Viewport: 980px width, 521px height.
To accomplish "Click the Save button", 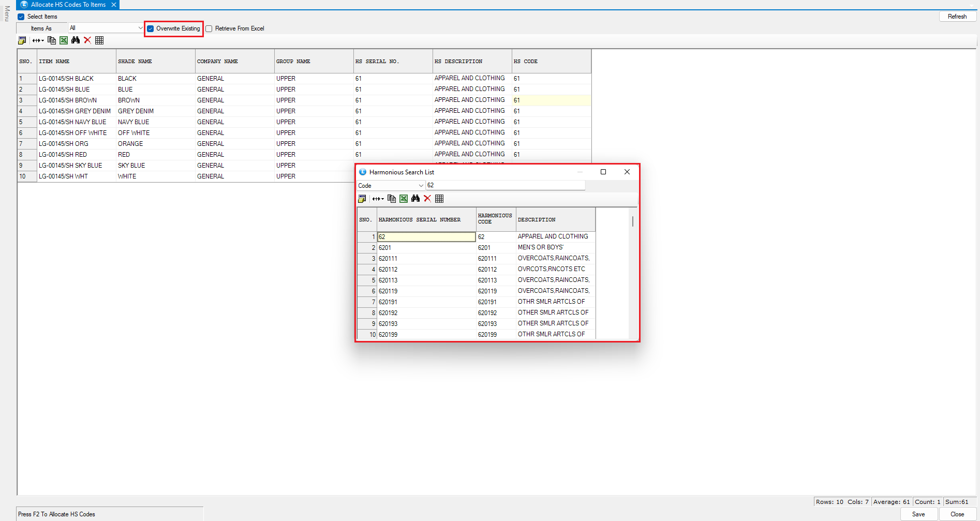I will point(918,514).
